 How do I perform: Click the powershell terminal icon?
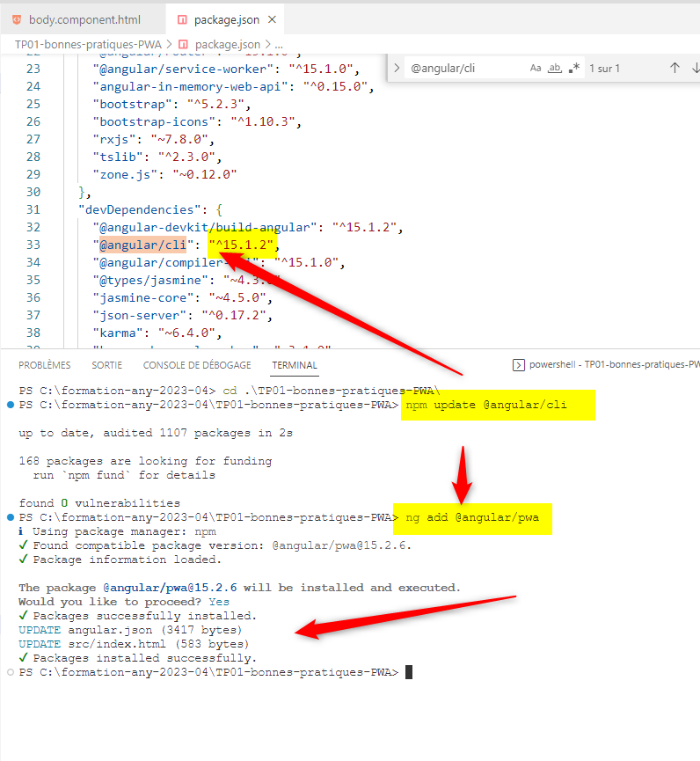519,365
